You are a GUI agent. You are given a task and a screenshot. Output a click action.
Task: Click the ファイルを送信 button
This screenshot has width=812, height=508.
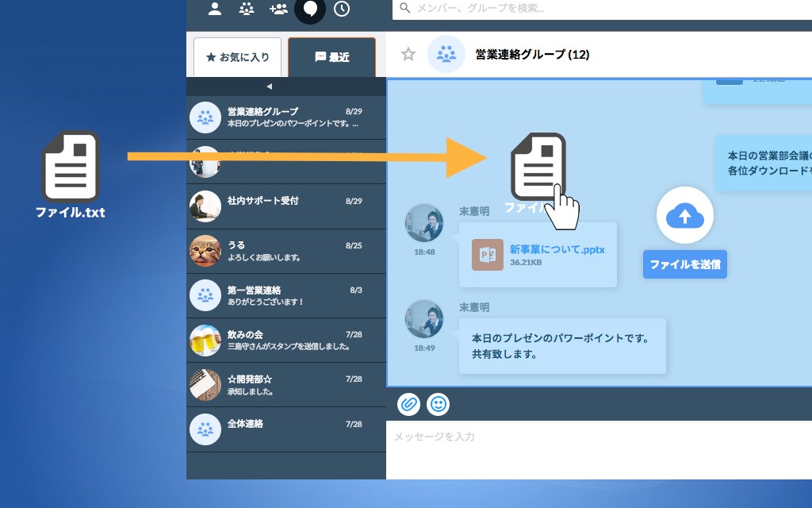[x=685, y=264]
